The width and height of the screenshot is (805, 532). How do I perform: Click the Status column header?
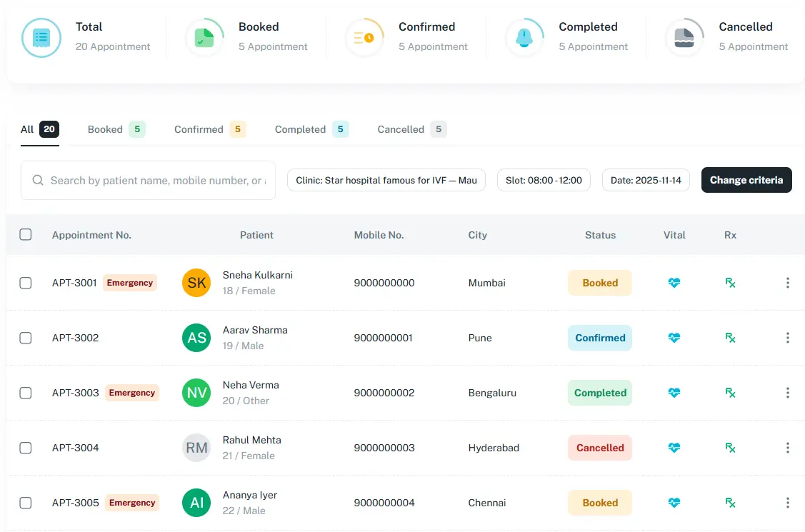600,235
